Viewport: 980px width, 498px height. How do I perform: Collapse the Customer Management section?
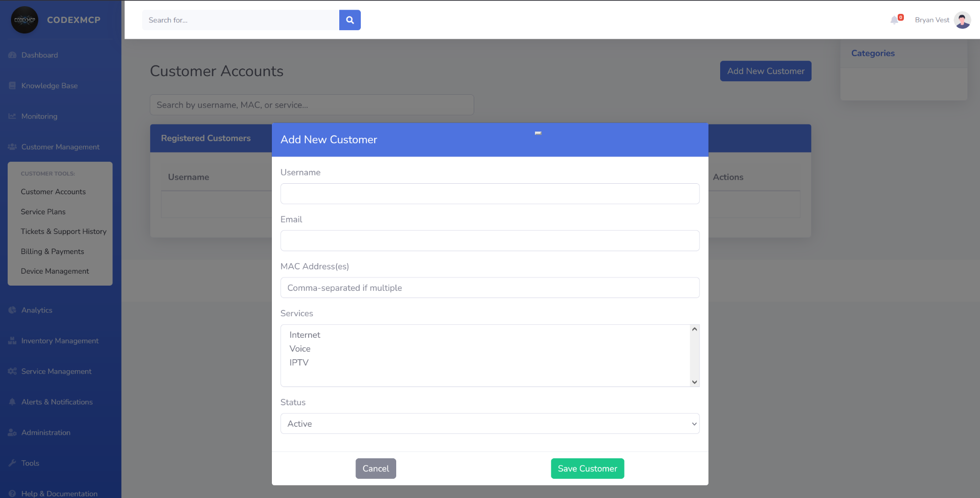pos(60,147)
